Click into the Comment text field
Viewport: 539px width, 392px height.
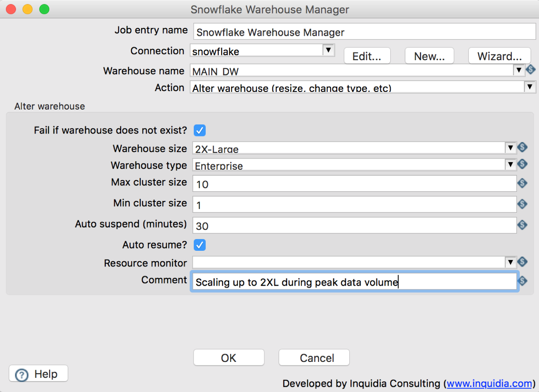(x=355, y=282)
